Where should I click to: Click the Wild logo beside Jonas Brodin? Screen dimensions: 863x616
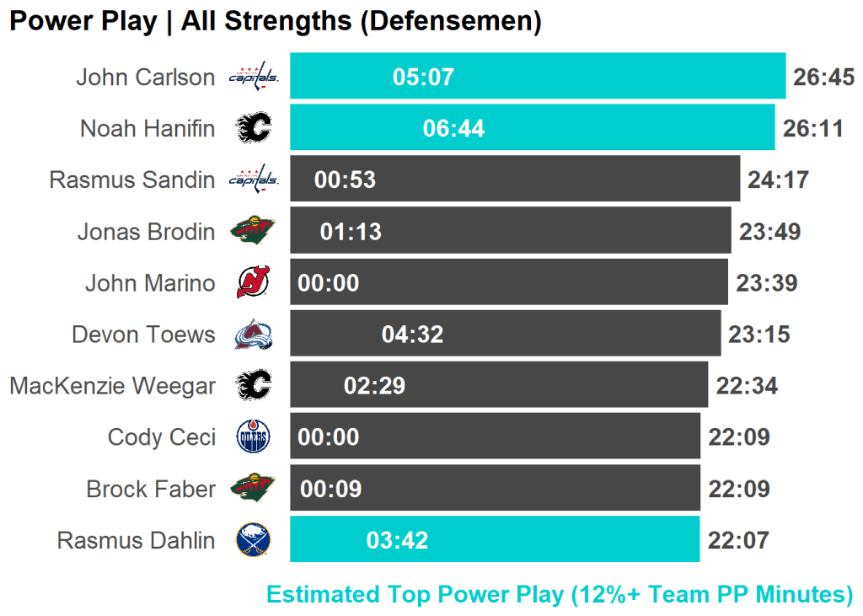pyautogui.click(x=253, y=231)
